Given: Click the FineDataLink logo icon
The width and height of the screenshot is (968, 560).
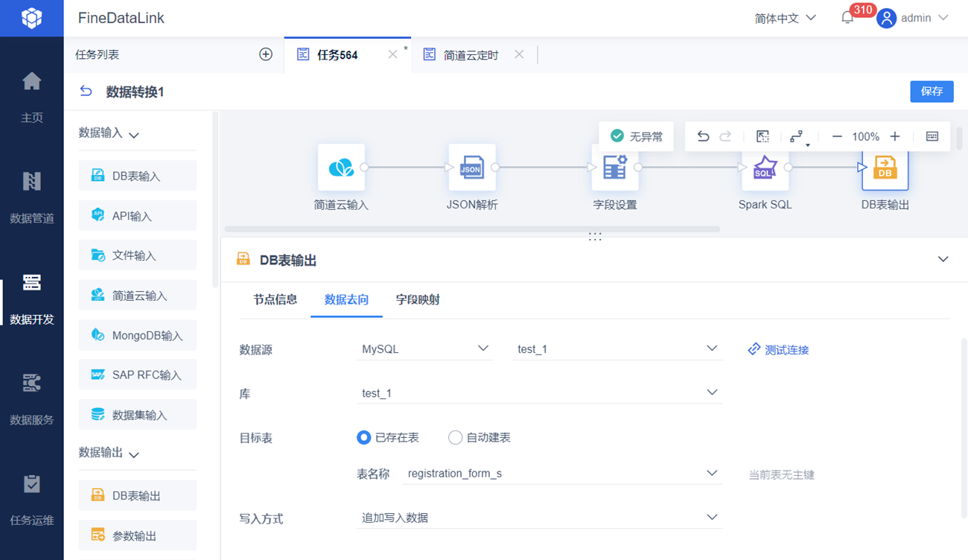Looking at the screenshot, I should (x=31, y=18).
